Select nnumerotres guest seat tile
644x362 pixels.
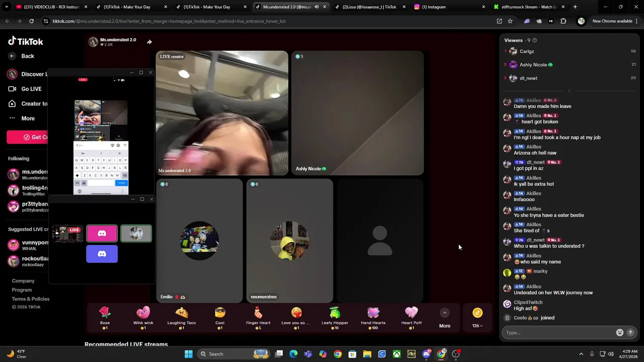(x=289, y=241)
